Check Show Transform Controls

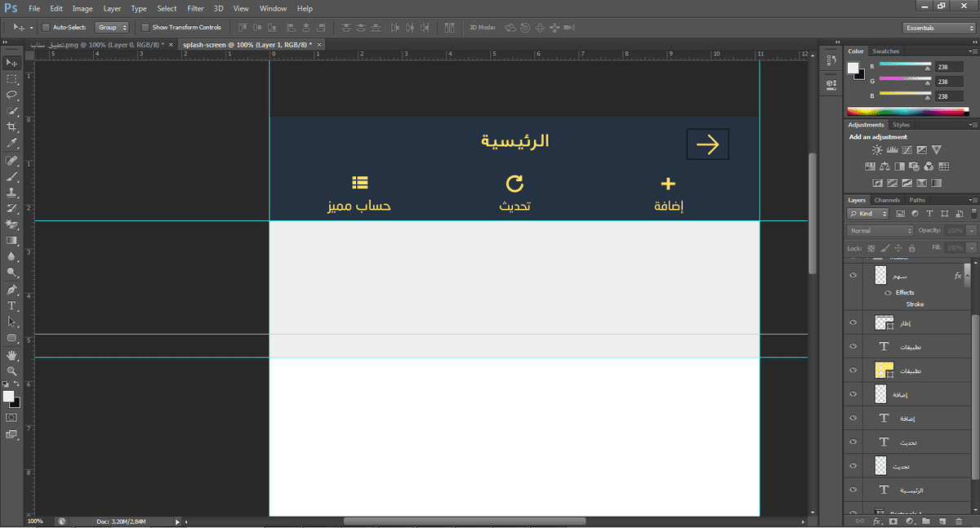pos(145,27)
